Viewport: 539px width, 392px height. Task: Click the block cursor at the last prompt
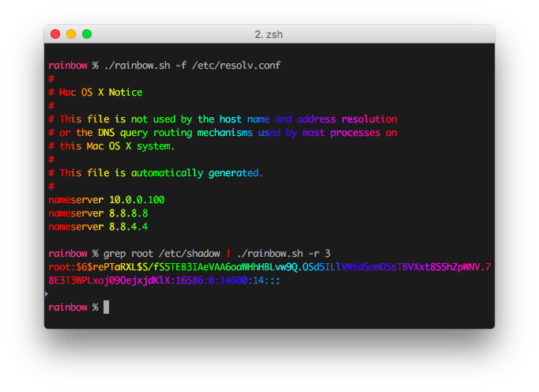[106, 307]
